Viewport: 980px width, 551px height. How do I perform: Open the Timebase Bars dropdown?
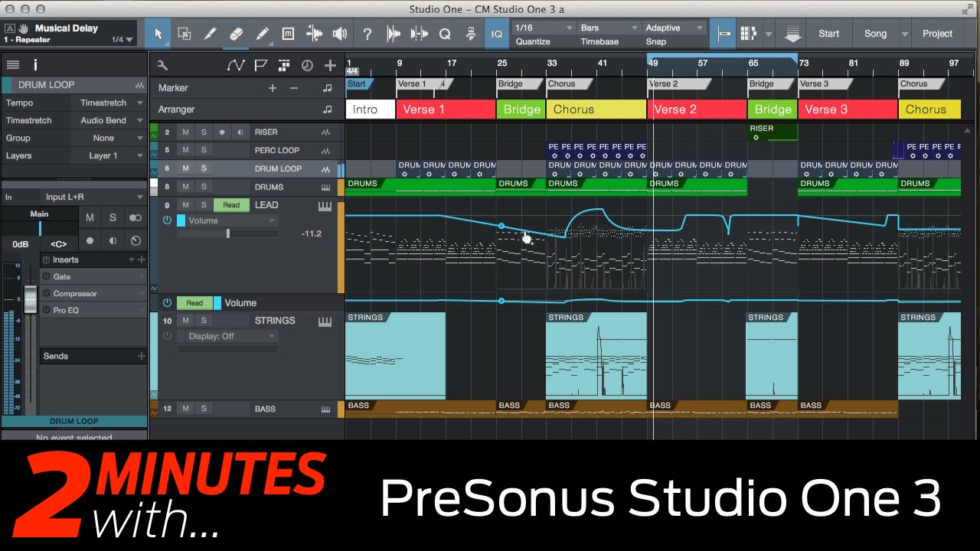tap(609, 28)
